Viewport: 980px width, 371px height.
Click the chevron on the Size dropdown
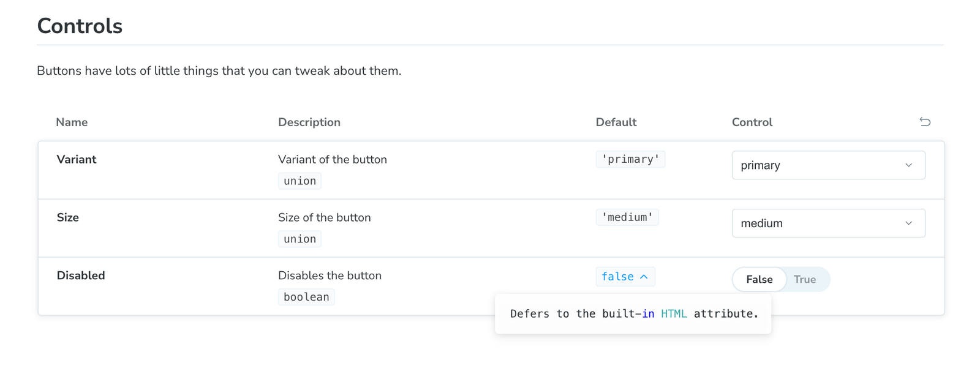[909, 223]
